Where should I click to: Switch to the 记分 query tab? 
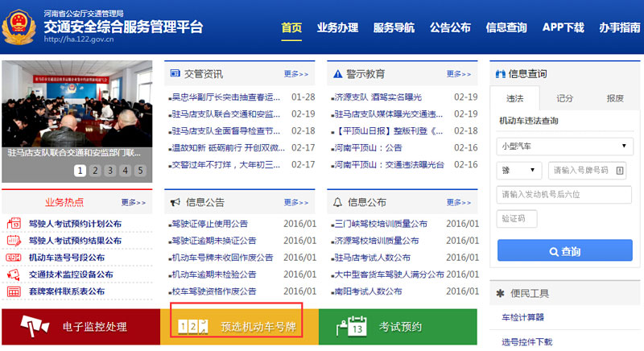click(565, 98)
